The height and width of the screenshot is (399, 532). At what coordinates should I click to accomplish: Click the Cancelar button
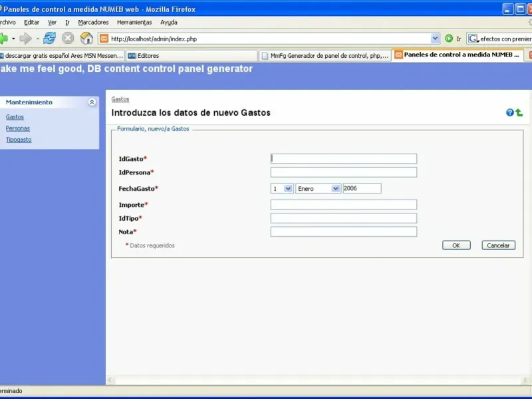click(498, 245)
